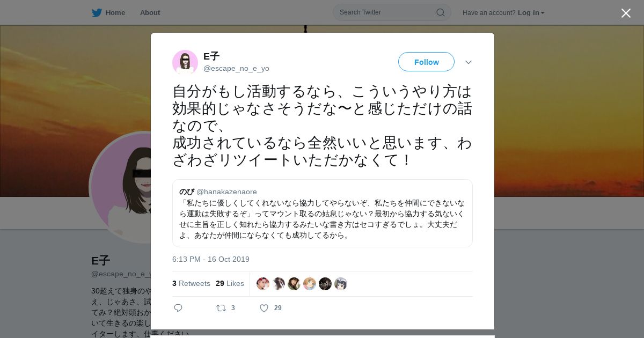This screenshot has height=338, width=644.
Task: Close the tweet overlay with X
Action: pyautogui.click(x=626, y=13)
